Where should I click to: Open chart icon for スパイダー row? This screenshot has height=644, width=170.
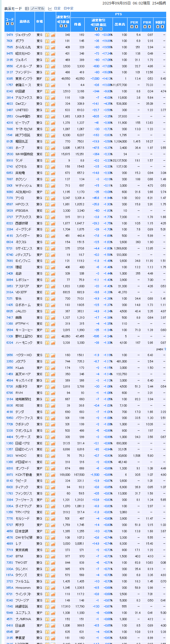click(x=53, y=236)
